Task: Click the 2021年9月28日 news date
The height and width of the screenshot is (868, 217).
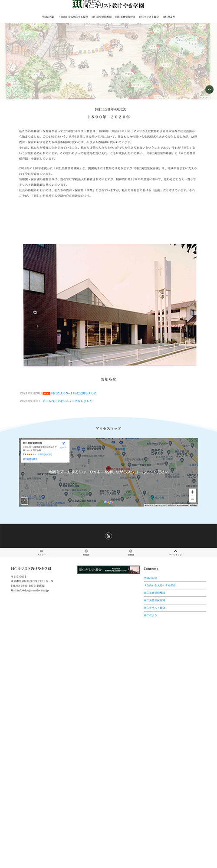Action: click(x=31, y=393)
